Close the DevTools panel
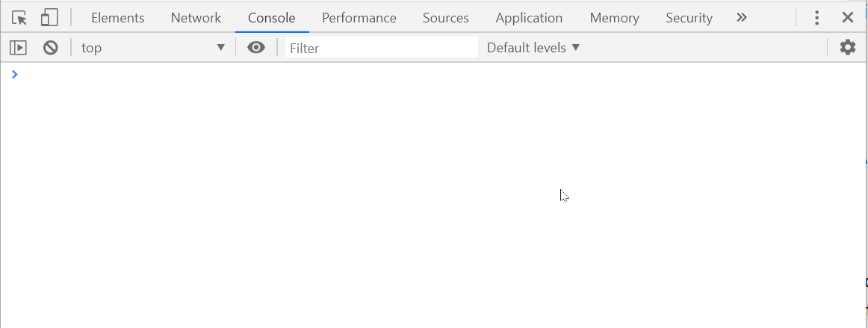 pos(848,18)
